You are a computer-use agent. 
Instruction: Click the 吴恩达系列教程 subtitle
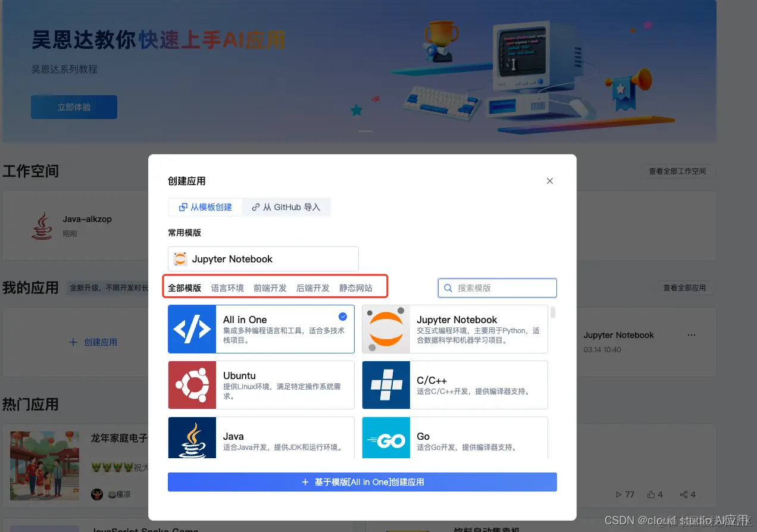65,69
